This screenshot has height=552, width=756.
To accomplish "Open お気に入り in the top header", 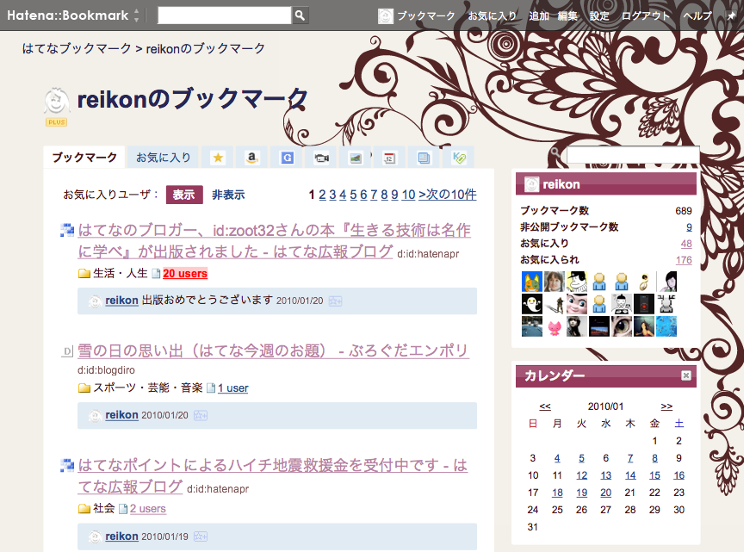I will tap(493, 16).
